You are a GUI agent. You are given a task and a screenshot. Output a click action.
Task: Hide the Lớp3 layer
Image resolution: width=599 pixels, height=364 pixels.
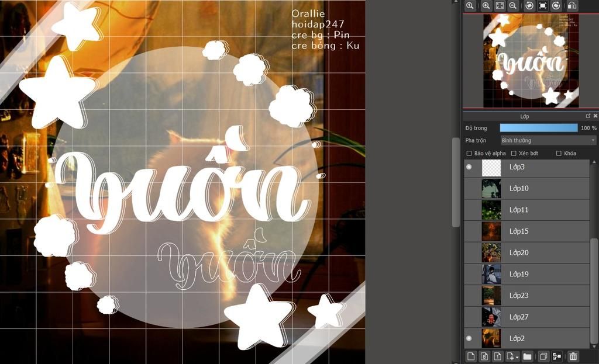click(x=469, y=167)
